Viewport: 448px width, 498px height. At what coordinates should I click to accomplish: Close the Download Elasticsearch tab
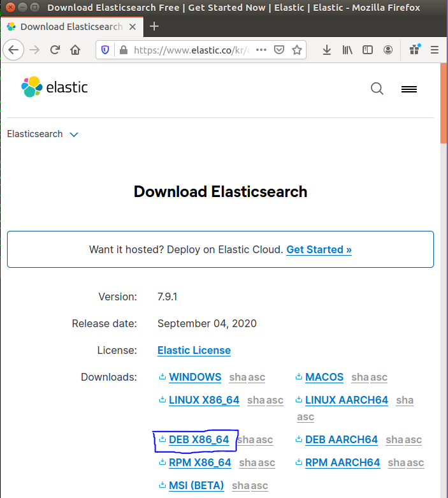pos(133,27)
